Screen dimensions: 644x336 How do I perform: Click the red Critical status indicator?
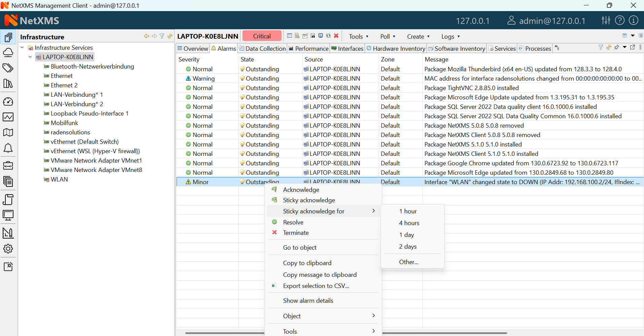pyautogui.click(x=262, y=36)
